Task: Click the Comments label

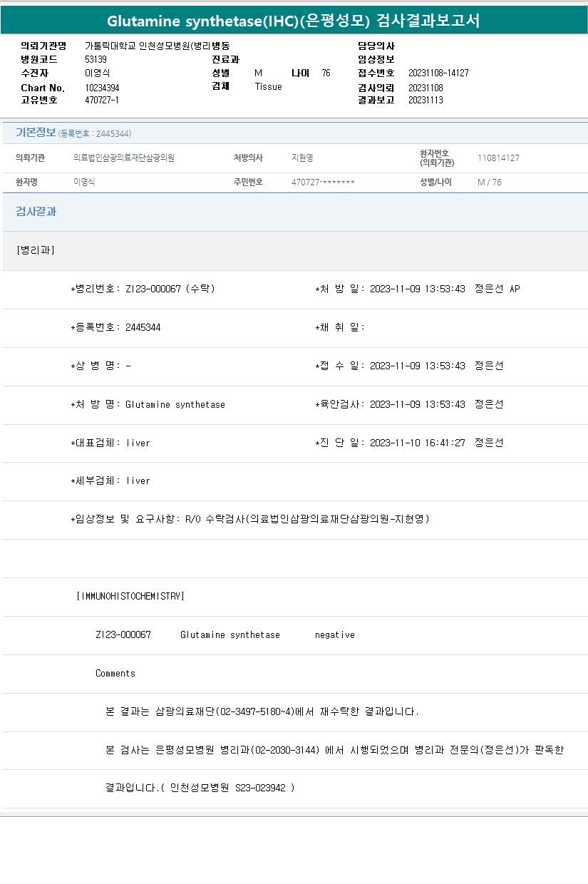Action: coord(115,673)
